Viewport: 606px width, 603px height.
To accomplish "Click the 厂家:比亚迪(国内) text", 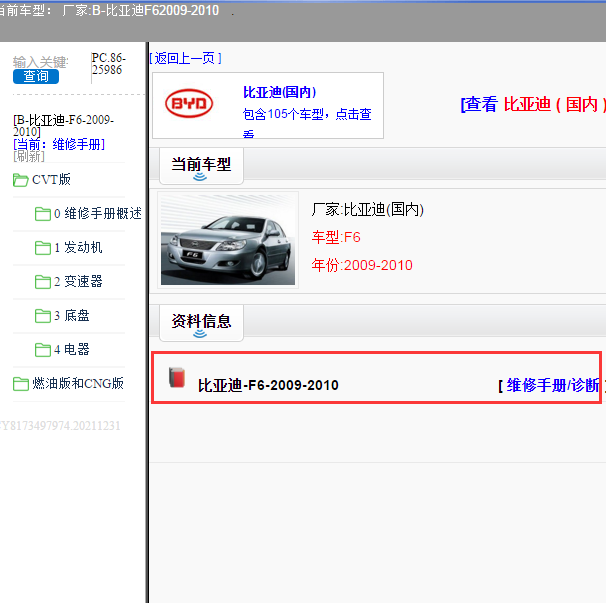I will coord(368,209).
